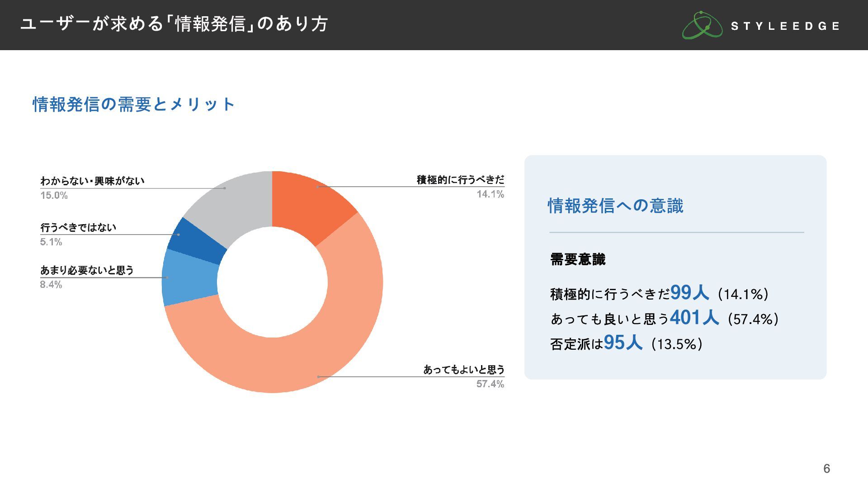Click the STYLEEDGE wordmark text
The image size is (868, 488).
[x=785, y=26]
